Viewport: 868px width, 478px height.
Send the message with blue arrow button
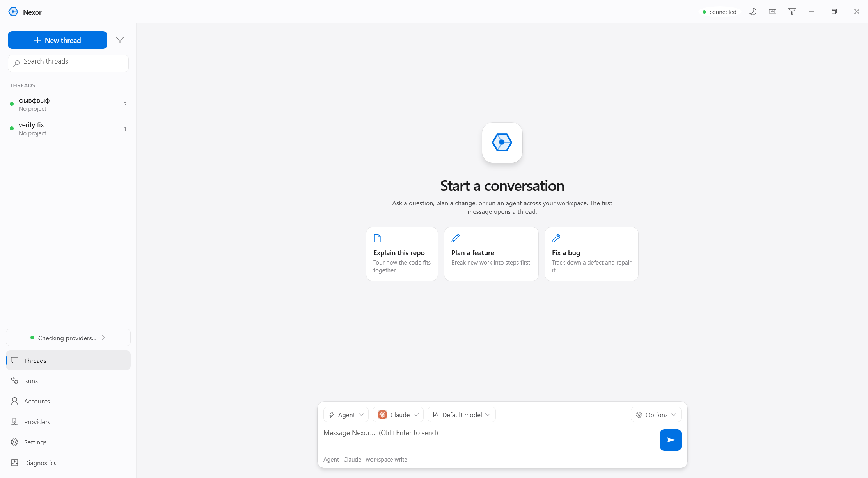[x=671, y=440]
